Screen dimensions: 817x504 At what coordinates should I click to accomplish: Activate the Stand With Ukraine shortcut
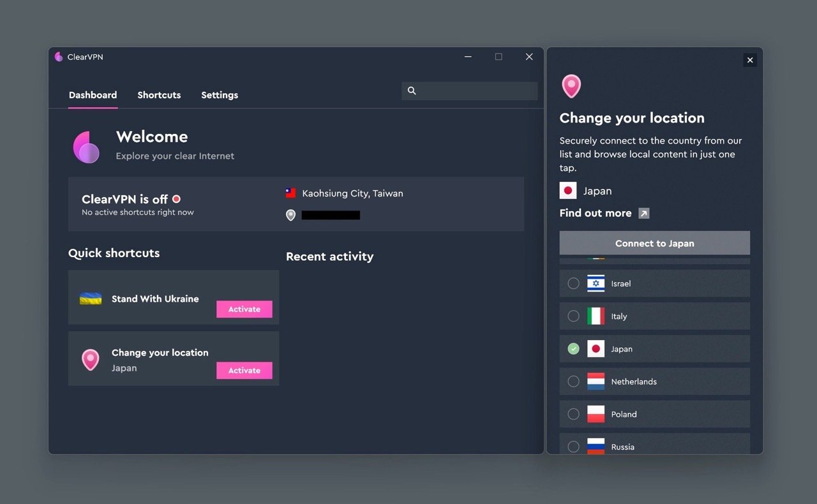(x=244, y=309)
